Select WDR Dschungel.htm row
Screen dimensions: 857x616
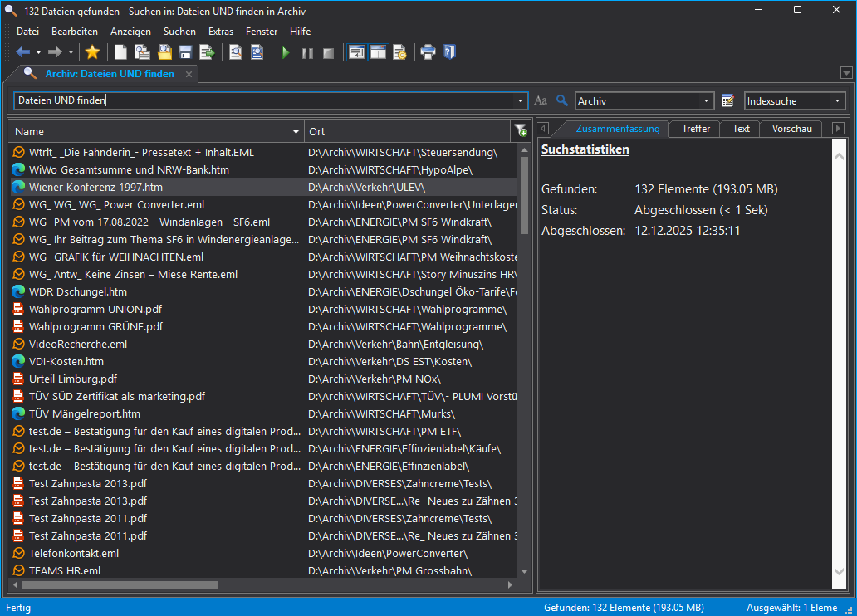point(264,292)
